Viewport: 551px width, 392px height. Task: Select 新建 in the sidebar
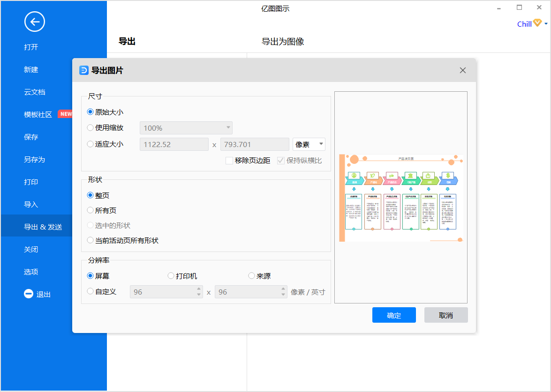[31, 69]
